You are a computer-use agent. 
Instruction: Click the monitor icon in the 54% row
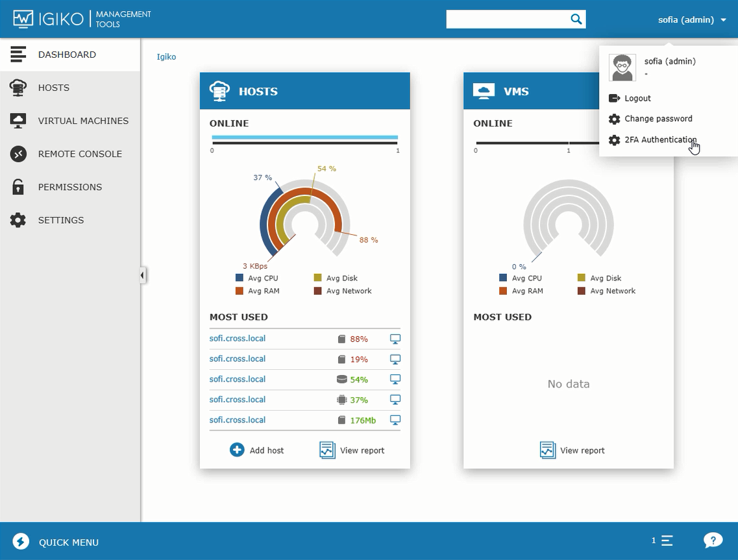[x=395, y=380]
